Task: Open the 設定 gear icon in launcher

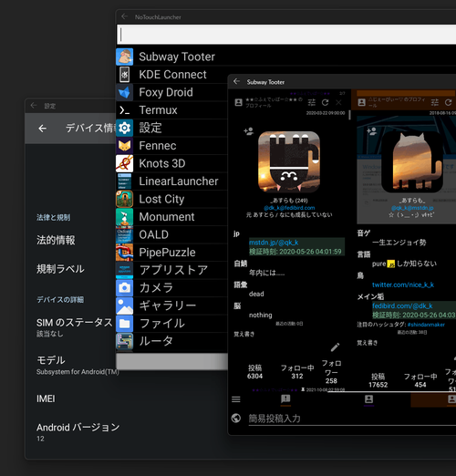Action: tap(124, 128)
